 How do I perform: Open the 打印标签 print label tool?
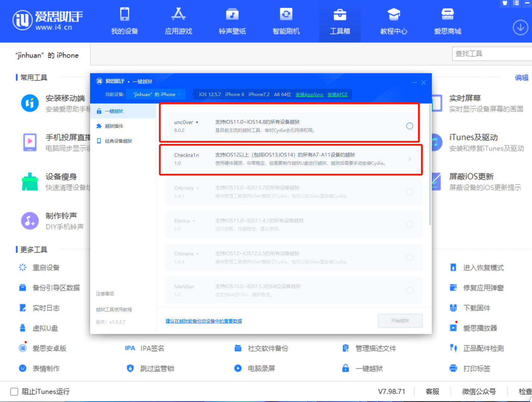coord(470,368)
